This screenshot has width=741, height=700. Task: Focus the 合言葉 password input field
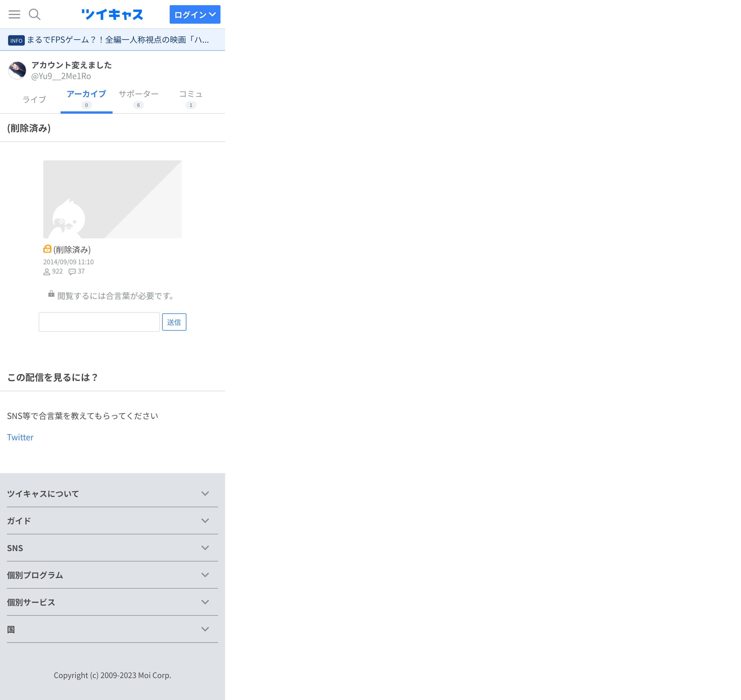coord(99,322)
